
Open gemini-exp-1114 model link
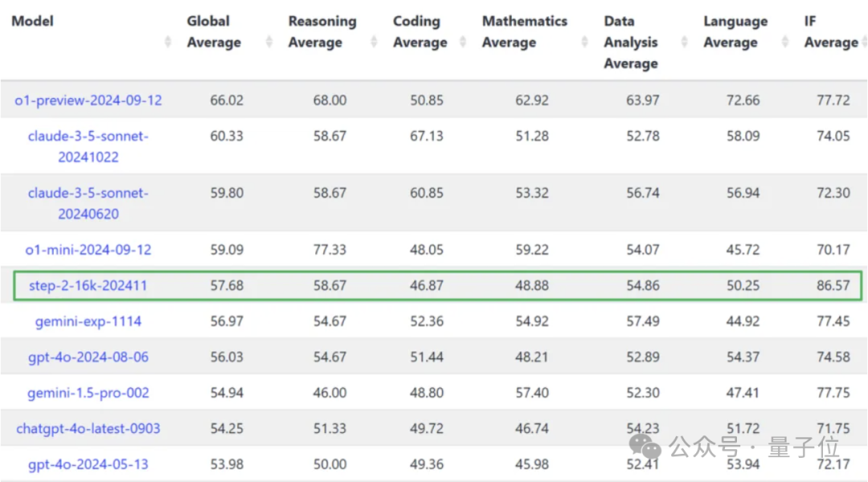88,321
